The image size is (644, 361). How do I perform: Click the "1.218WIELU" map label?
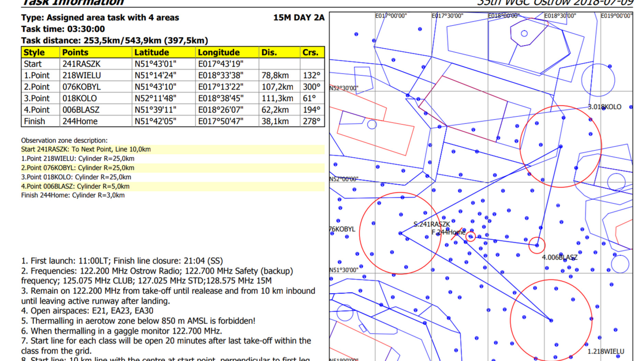[606, 351]
